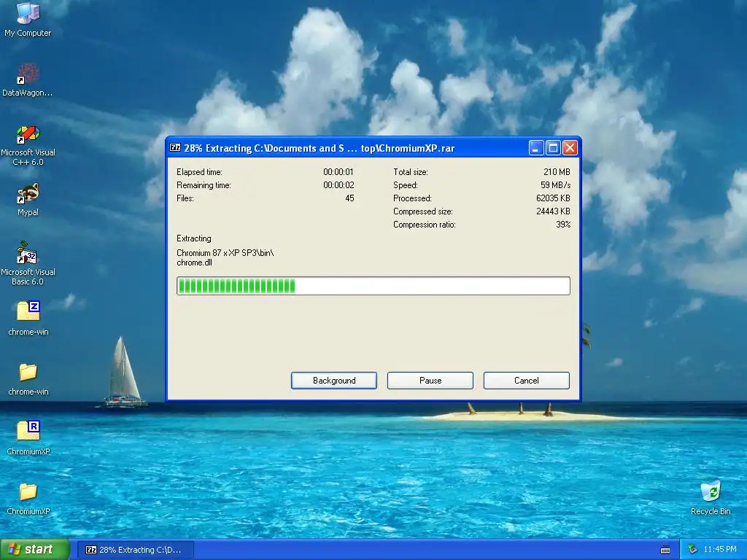Pause the extraction
This screenshot has width=747, height=560.
click(430, 381)
